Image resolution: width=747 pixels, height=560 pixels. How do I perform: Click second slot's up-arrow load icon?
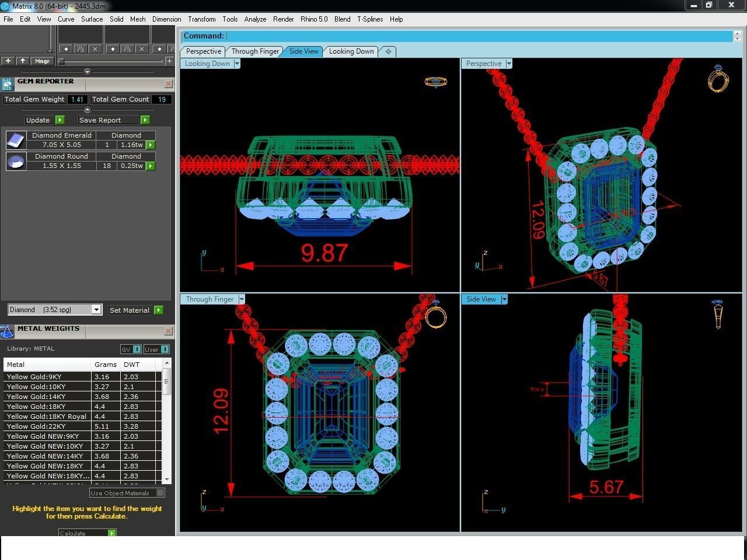pyautogui.click(x=113, y=49)
